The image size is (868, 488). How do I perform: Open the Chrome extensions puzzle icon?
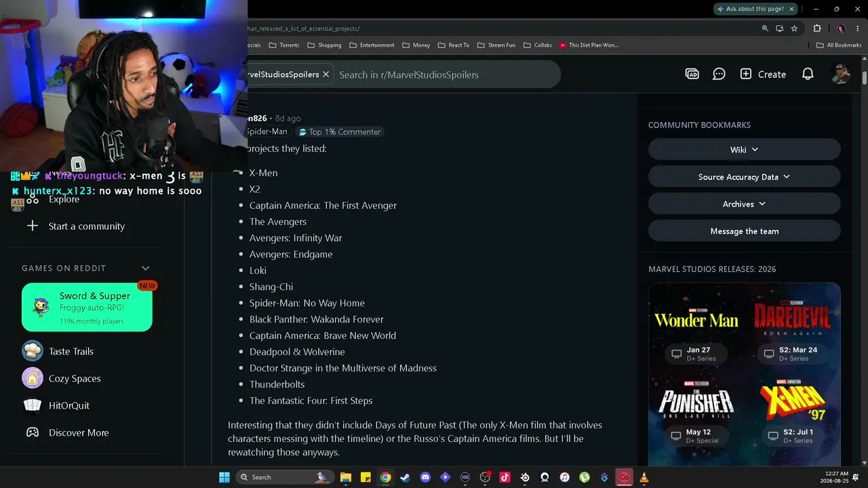click(x=817, y=28)
